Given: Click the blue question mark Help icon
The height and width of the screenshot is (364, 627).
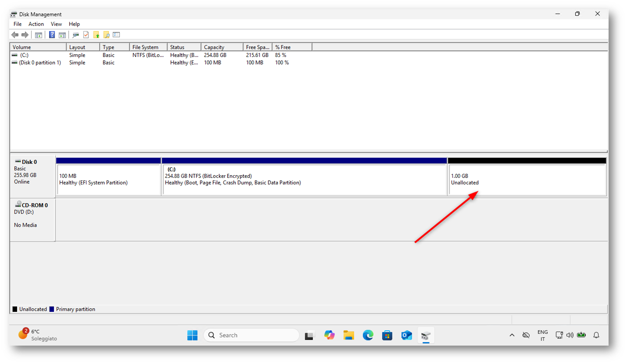Looking at the screenshot, I should coord(52,35).
